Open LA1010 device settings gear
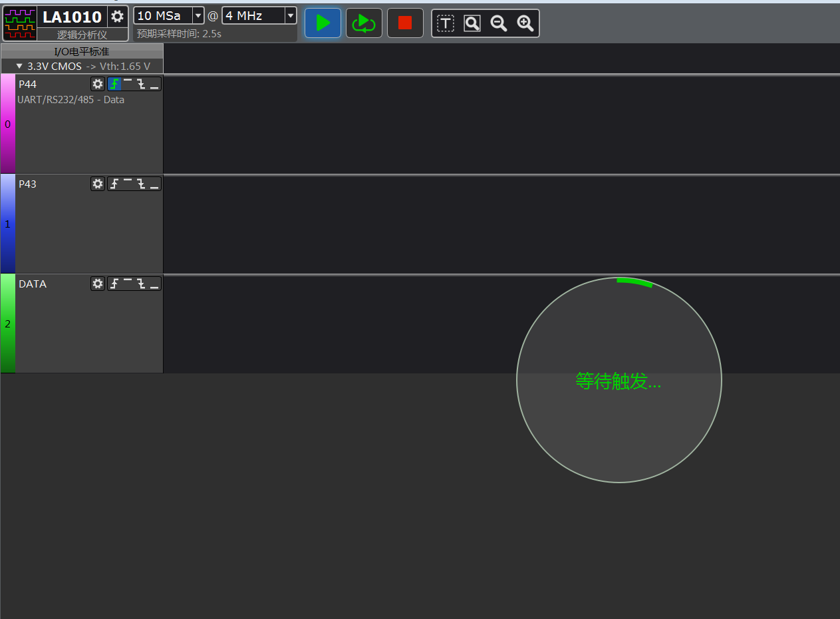840x619 pixels. pyautogui.click(x=118, y=17)
